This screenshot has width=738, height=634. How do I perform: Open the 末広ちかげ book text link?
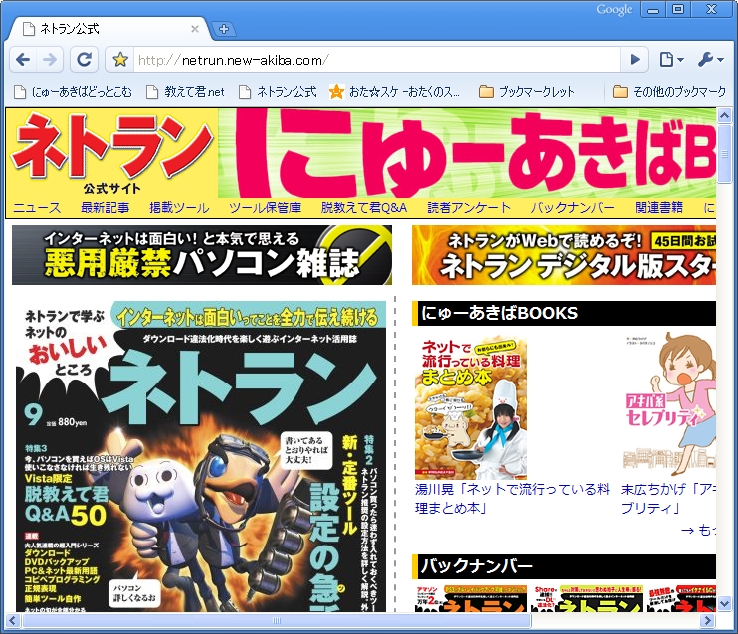point(668,499)
